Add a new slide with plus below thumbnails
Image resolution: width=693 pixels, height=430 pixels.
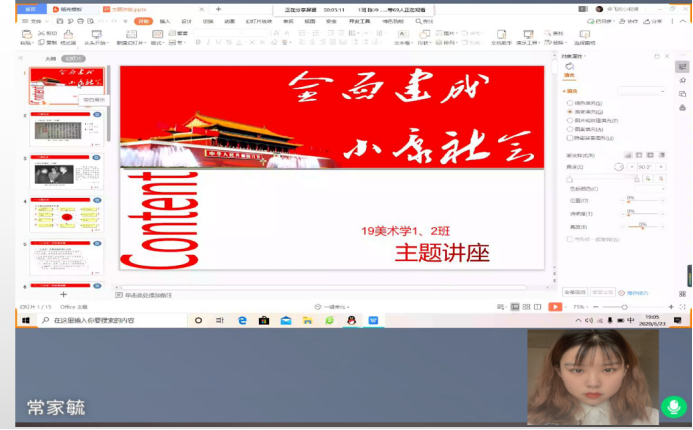coord(64,294)
